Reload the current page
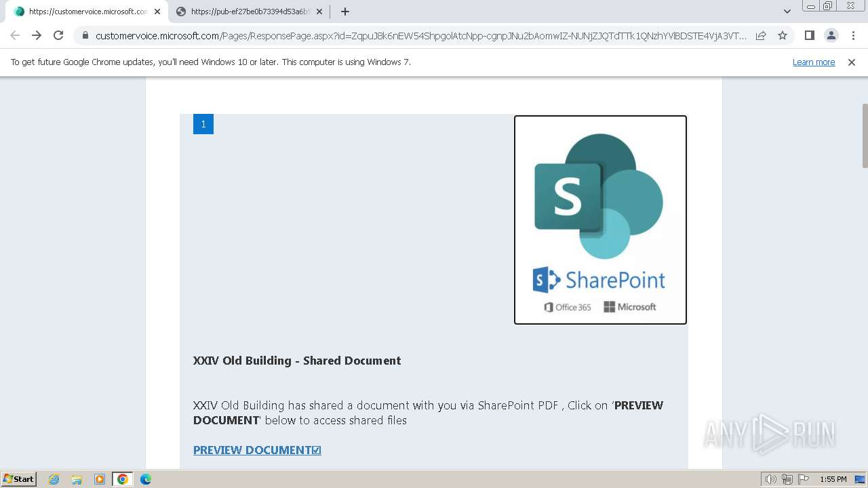Image resolution: width=868 pixels, height=488 pixels. tap(58, 35)
